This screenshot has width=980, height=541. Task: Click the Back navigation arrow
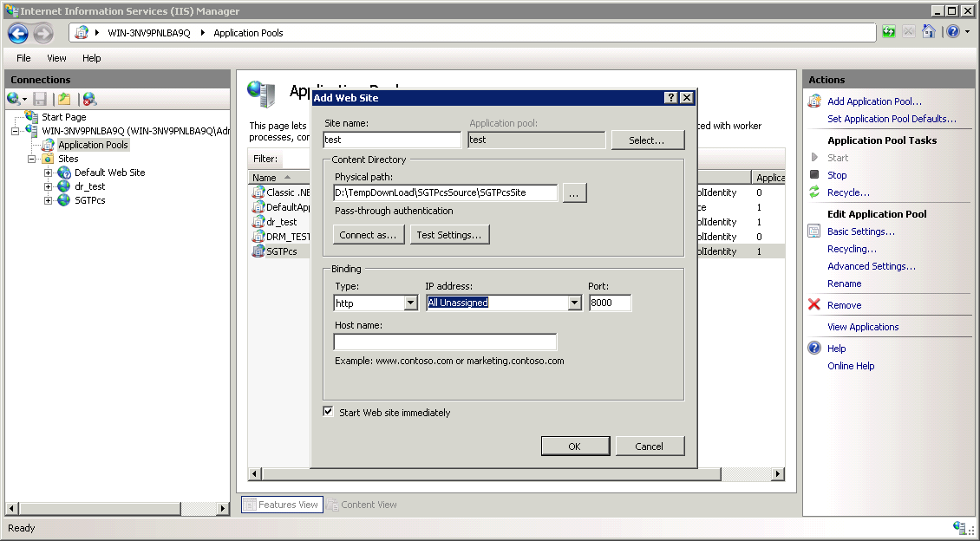coord(18,33)
